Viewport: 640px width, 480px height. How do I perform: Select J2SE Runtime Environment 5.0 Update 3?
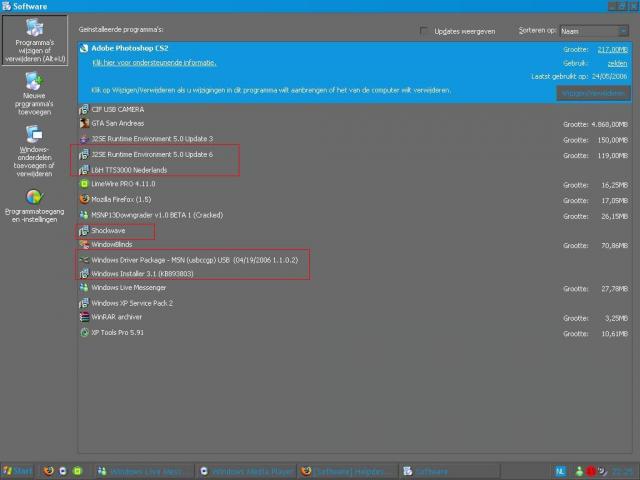point(354,139)
